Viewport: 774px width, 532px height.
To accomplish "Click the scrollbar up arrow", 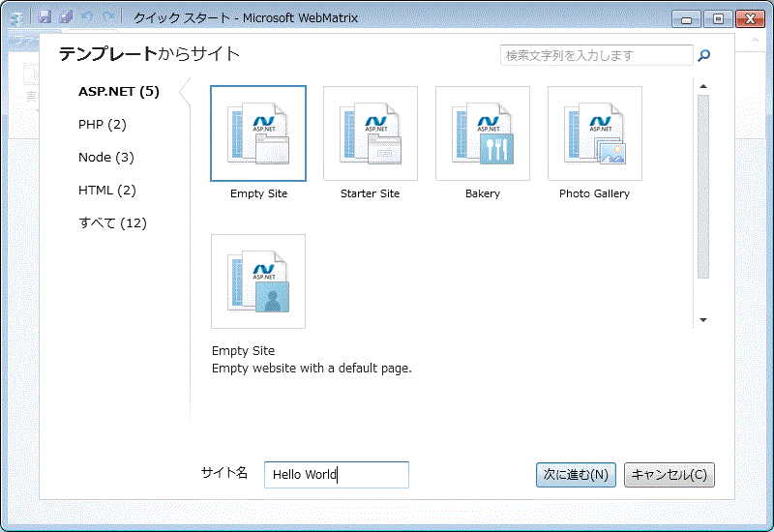I will coord(703,86).
